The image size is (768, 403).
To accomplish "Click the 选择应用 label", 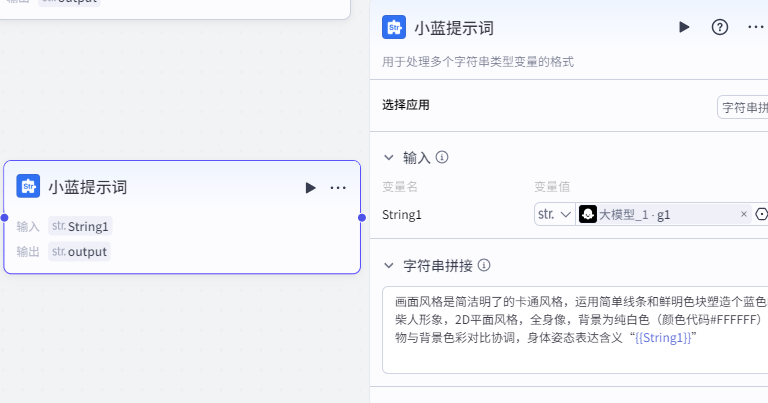I will tap(406, 105).
